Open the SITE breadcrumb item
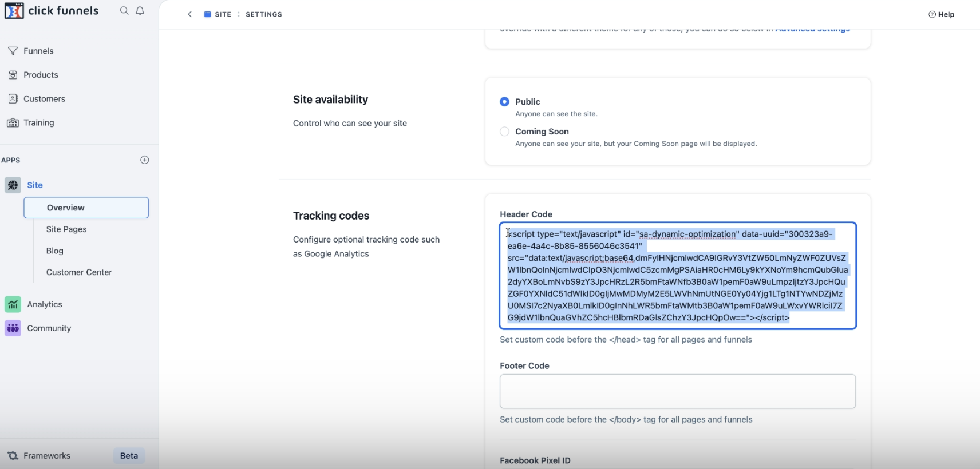 click(x=222, y=14)
